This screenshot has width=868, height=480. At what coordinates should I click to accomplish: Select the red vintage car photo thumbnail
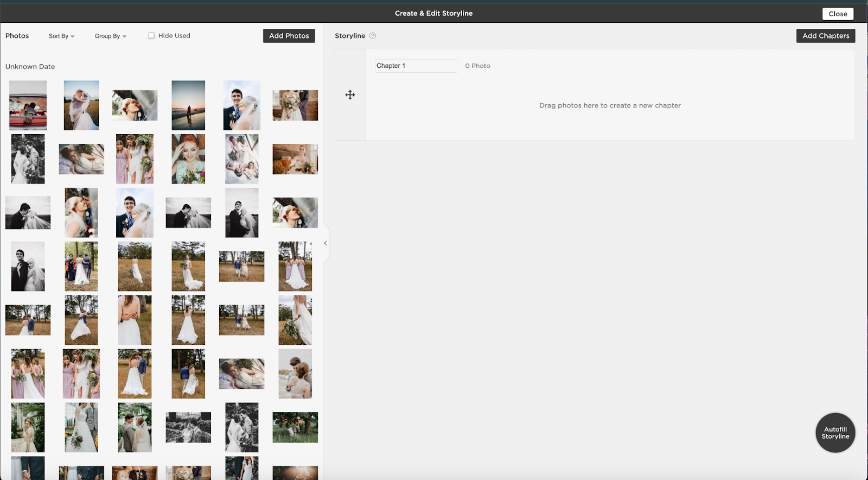tap(28, 105)
